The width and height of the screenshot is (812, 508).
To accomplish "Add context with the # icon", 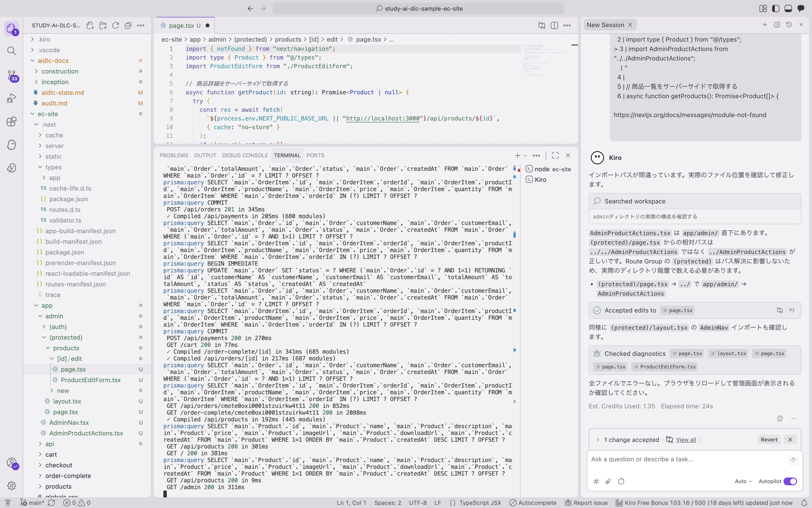I will pyautogui.click(x=596, y=481).
